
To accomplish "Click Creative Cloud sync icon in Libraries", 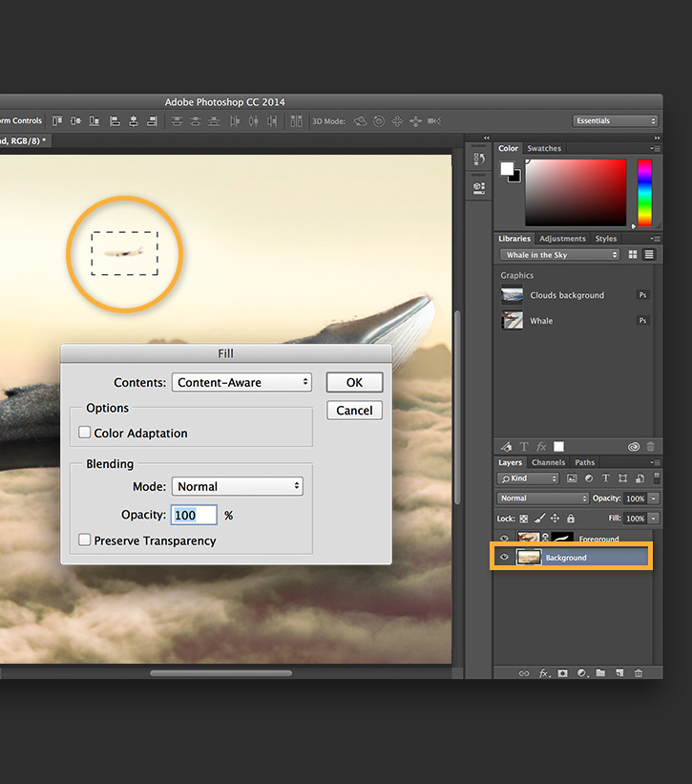I will tap(634, 447).
